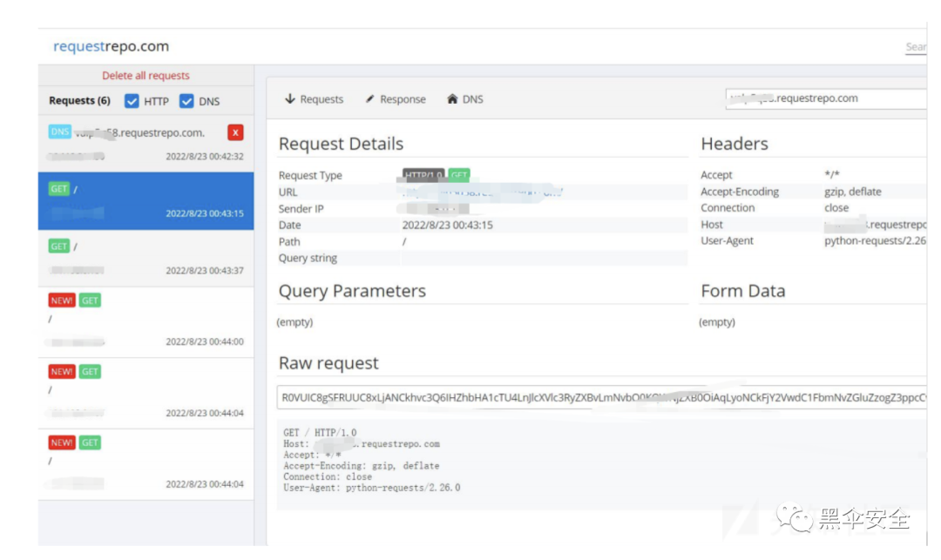
Task: Click the GET badge on highlighted request
Action: click(59, 189)
